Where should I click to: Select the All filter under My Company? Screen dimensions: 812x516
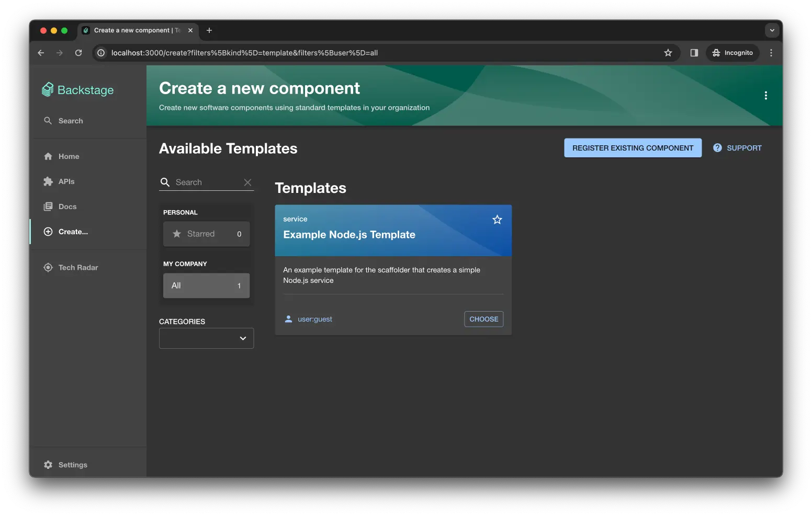coord(206,285)
